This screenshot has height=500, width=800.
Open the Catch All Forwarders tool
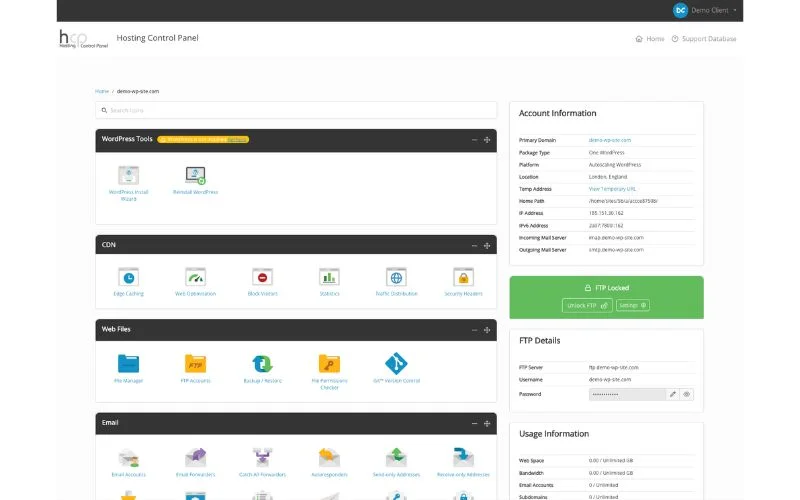262,458
